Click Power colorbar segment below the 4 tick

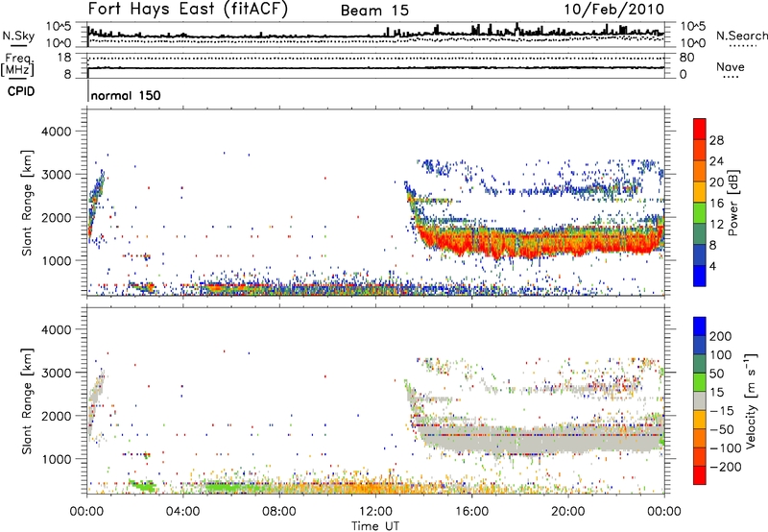700,276
